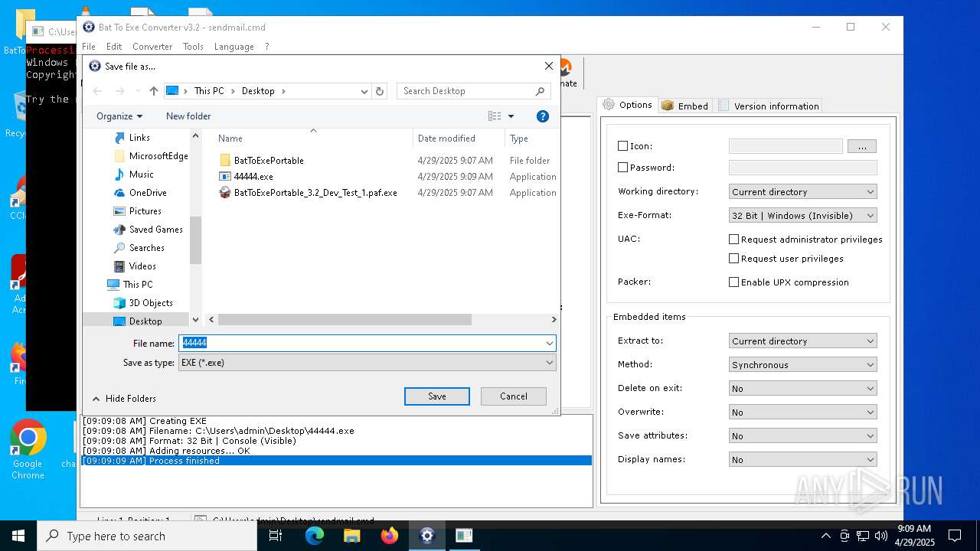Open Windows Start menu
980x551 pixels.
pyautogui.click(x=18, y=536)
